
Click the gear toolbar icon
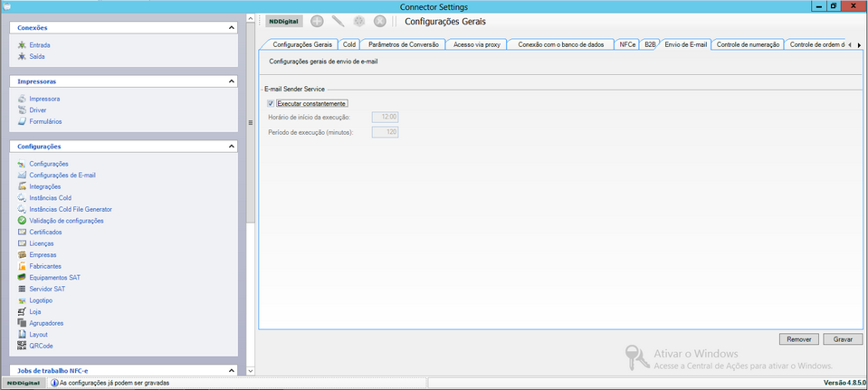[358, 22]
